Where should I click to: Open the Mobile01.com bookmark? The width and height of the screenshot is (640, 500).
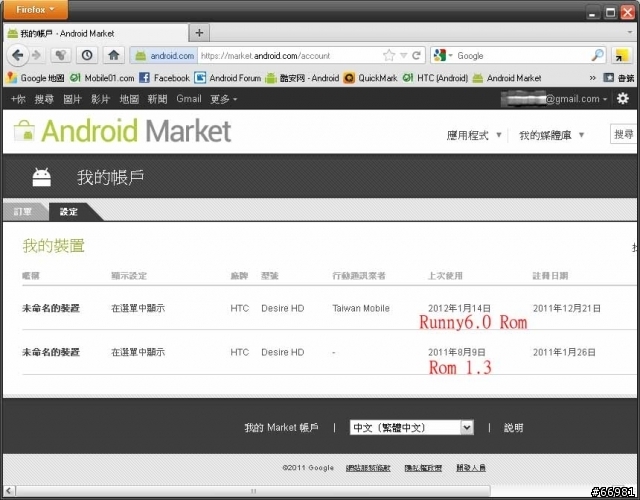[102, 78]
